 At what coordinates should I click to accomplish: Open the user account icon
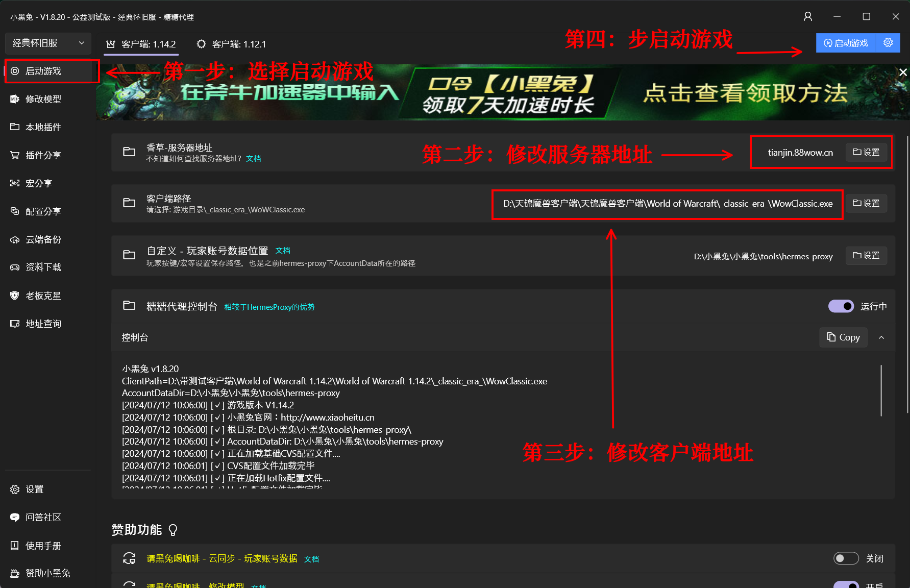808,17
